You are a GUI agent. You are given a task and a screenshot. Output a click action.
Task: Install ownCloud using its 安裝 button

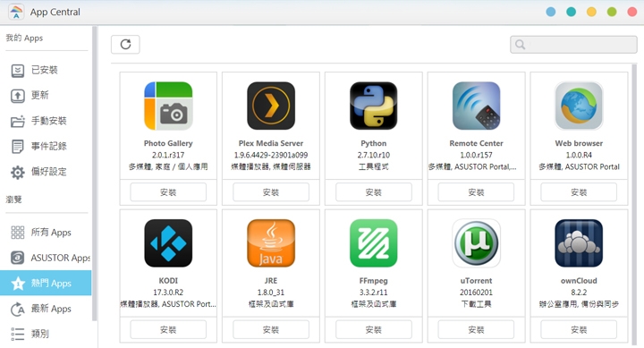click(579, 329)
